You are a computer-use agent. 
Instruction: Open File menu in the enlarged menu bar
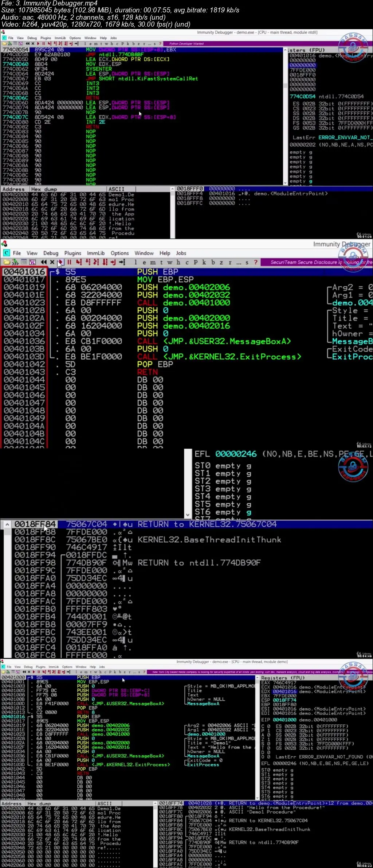(17, 253)
